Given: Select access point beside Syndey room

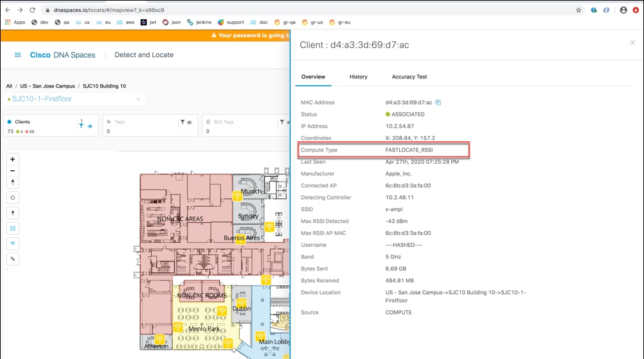Looking at the screenshot, I should point(269,227).
